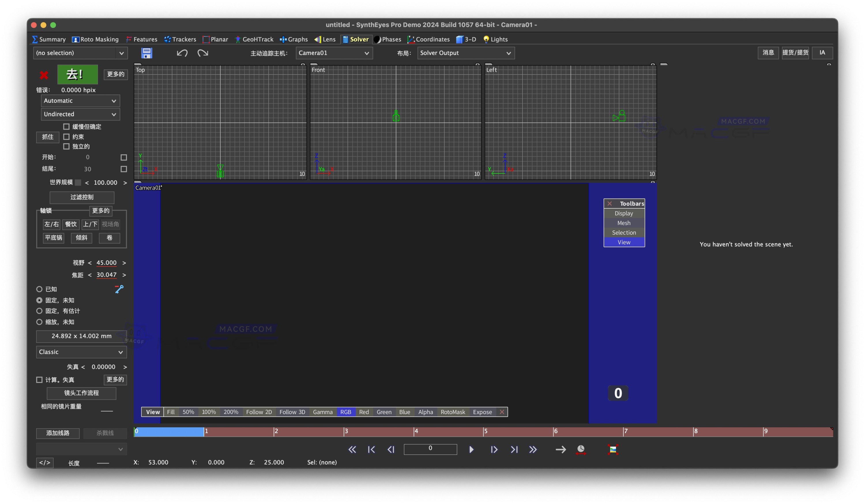Click the Undo arrow icon
The height and width of the screenshot is (504, 865).
pyautogui.click(x=182, y=53)
